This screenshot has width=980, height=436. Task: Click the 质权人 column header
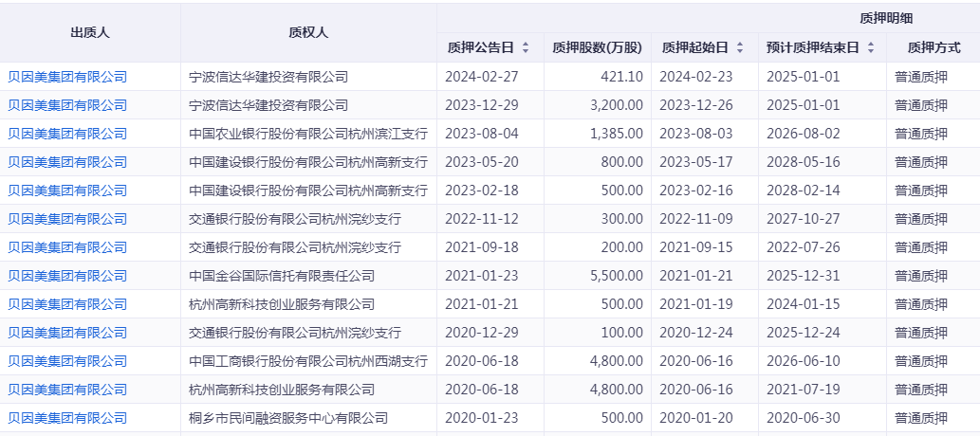[x=308, y=33]
